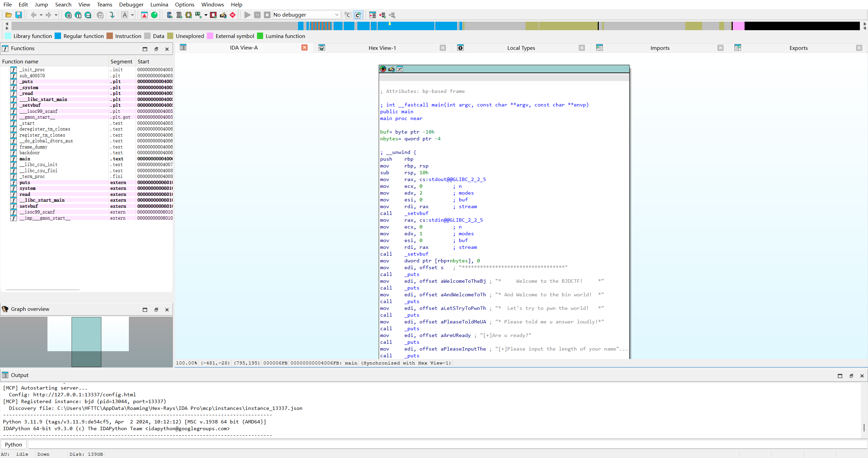Image resolution: width=868 pixels, height=458 pixels.
Task: Click the D data icon in toolbar
Action: (179, 15)
